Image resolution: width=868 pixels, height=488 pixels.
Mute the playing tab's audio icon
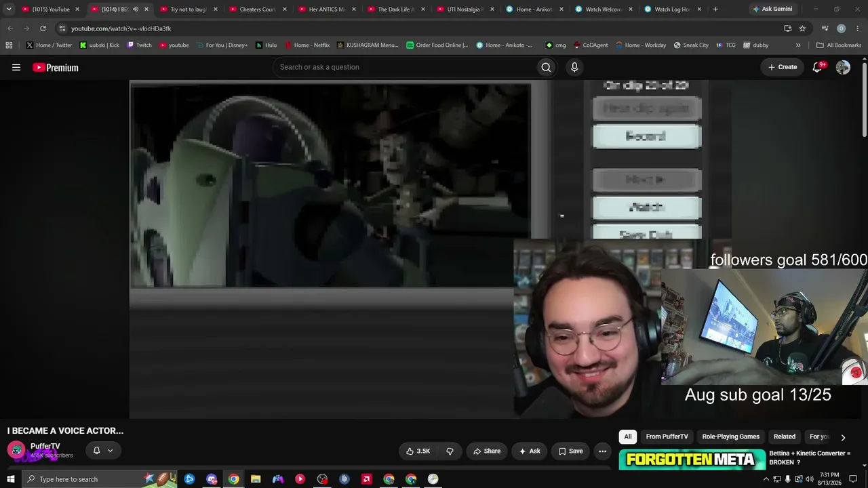pos(135,9)
